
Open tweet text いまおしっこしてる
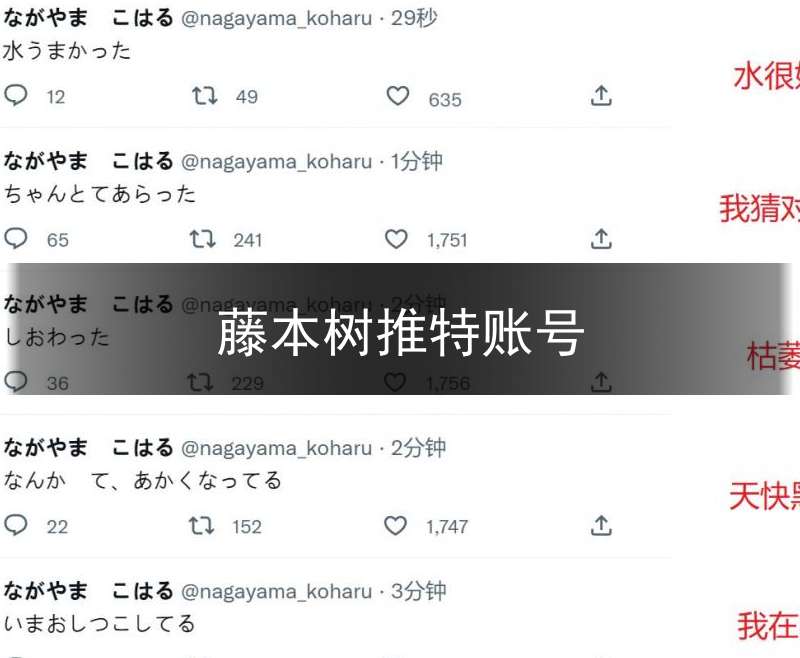pyautogui.click(x=99, y=624)
